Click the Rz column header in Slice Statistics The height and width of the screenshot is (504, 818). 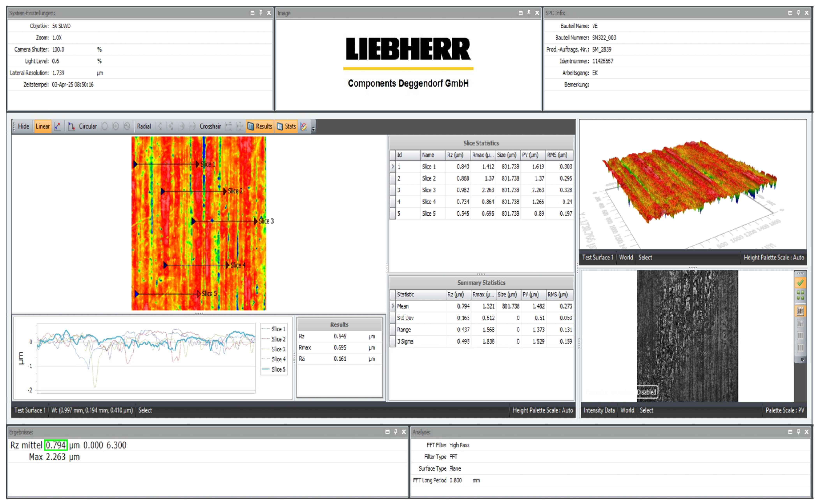click(x=455, y=155)
